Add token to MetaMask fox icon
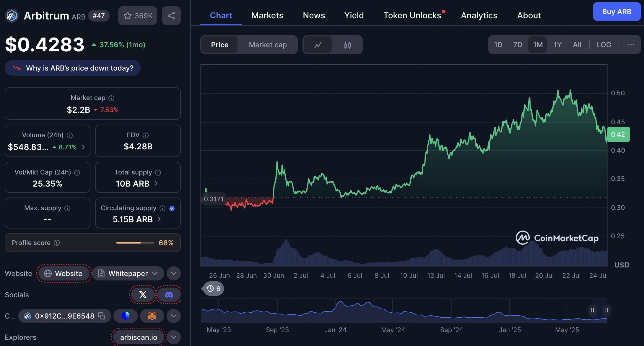644x346 pixels. pyautogui.click(x=152, y=316)
